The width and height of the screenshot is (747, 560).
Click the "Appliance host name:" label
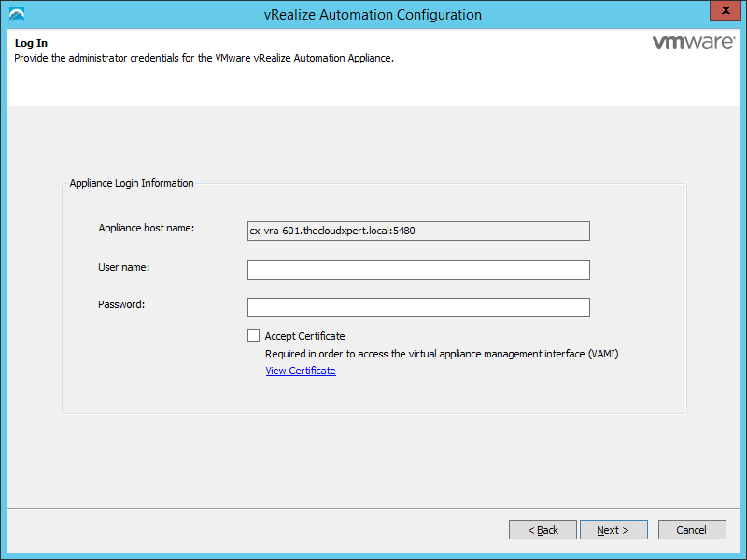(x=146, y=229)
